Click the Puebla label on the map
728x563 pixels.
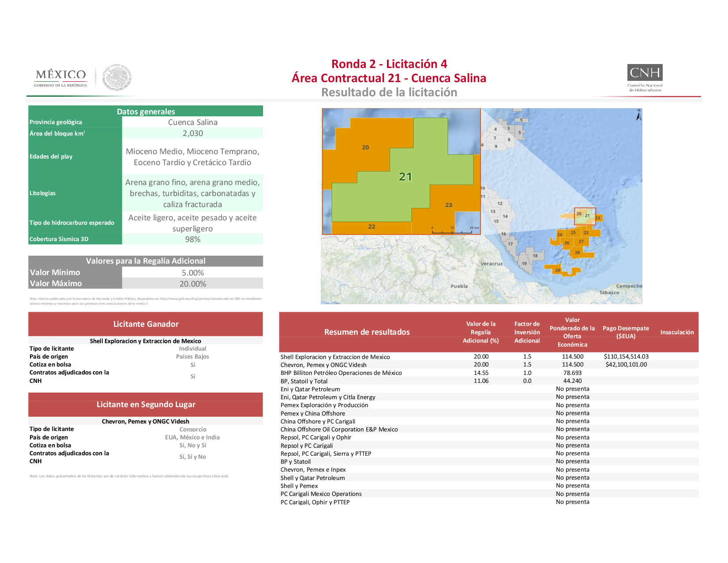pyautogui.click(x=459, y=286)
